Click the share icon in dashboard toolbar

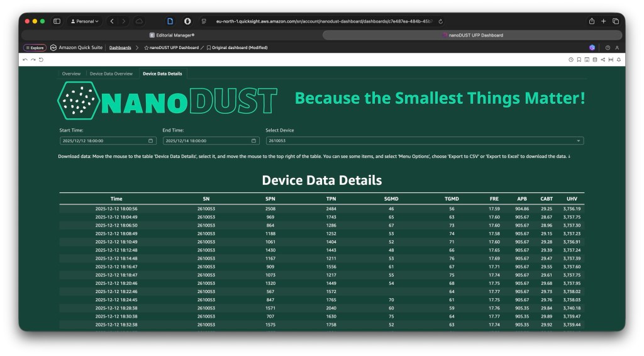point(602,60)
